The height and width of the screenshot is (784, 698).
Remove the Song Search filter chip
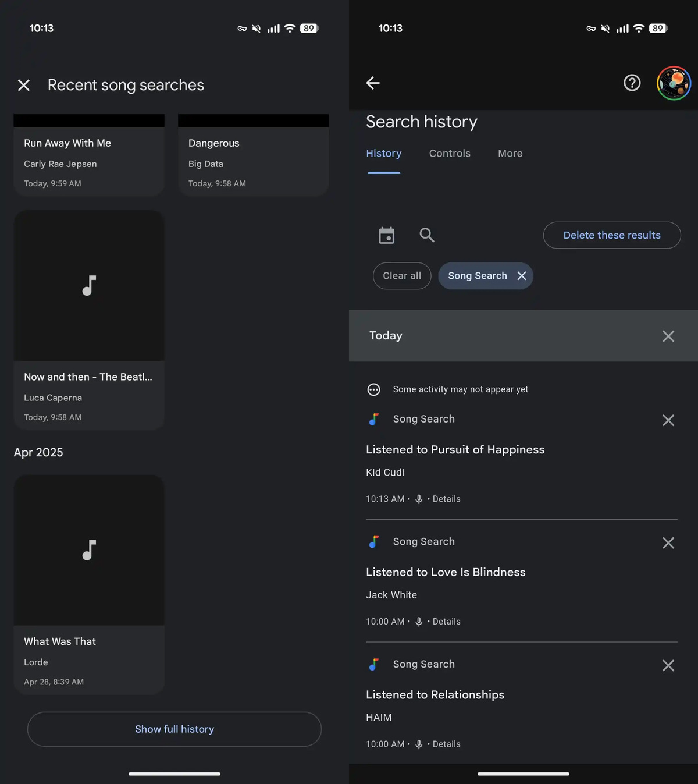(522, 276)
